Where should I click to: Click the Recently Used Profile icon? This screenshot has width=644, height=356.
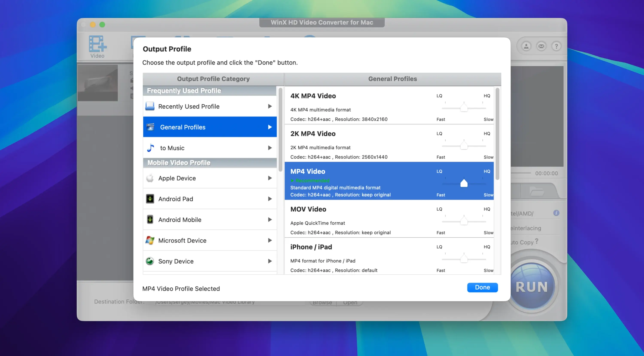tap(150, 106)
